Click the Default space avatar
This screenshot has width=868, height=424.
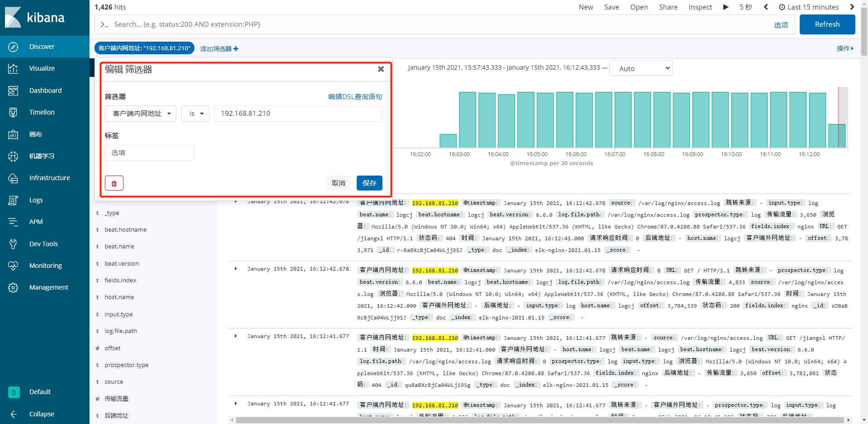(x=14, y=392)
